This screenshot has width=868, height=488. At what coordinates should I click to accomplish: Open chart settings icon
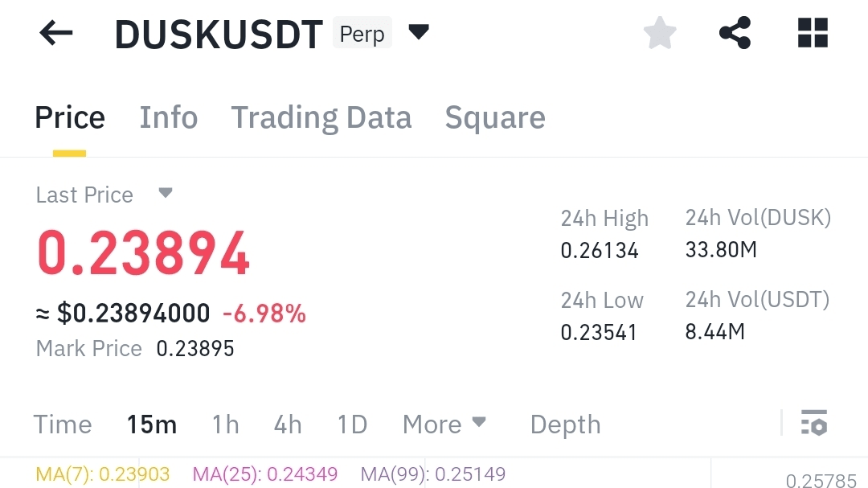pyautogui.click(x=814, y=423)
